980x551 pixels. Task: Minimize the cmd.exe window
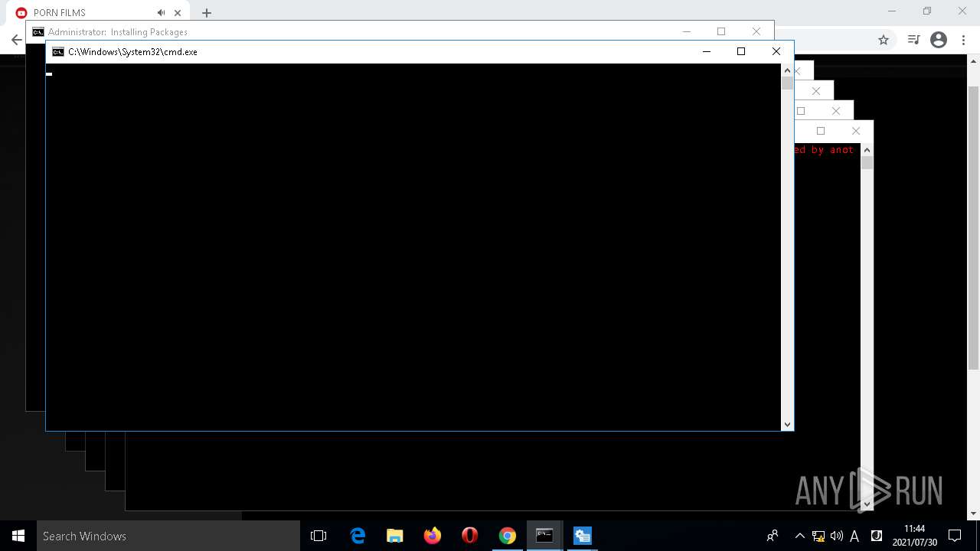706,51
